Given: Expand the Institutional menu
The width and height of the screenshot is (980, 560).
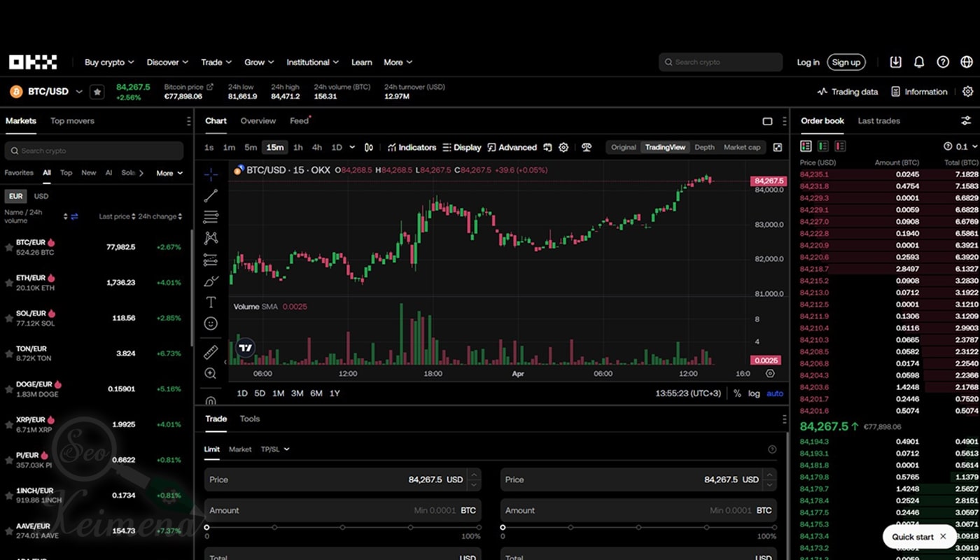Looking at the screenshot, I should tap(313, 62).
